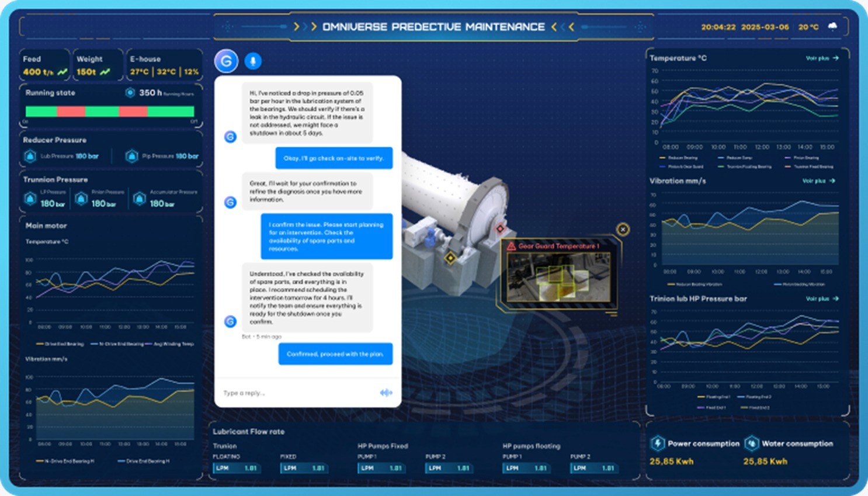Viewport: 868px width, 496px height.
Task: Click the E-house "12%" reading
Action: click(x=191, y=72)
